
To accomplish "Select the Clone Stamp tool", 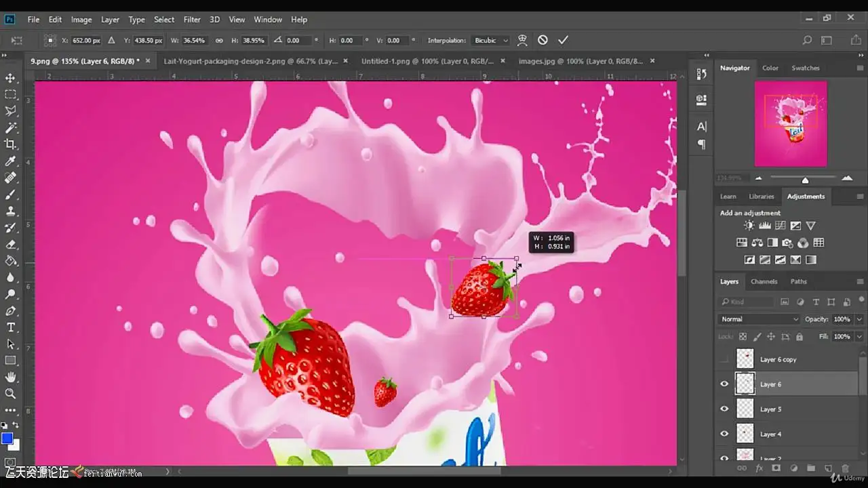I will pos(11,211).
